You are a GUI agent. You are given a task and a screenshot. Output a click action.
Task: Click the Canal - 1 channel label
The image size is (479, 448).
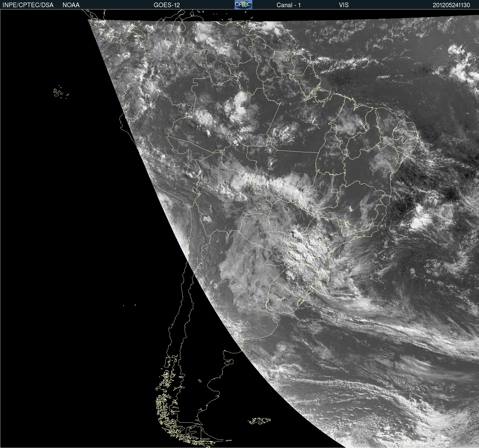point(288,5)
